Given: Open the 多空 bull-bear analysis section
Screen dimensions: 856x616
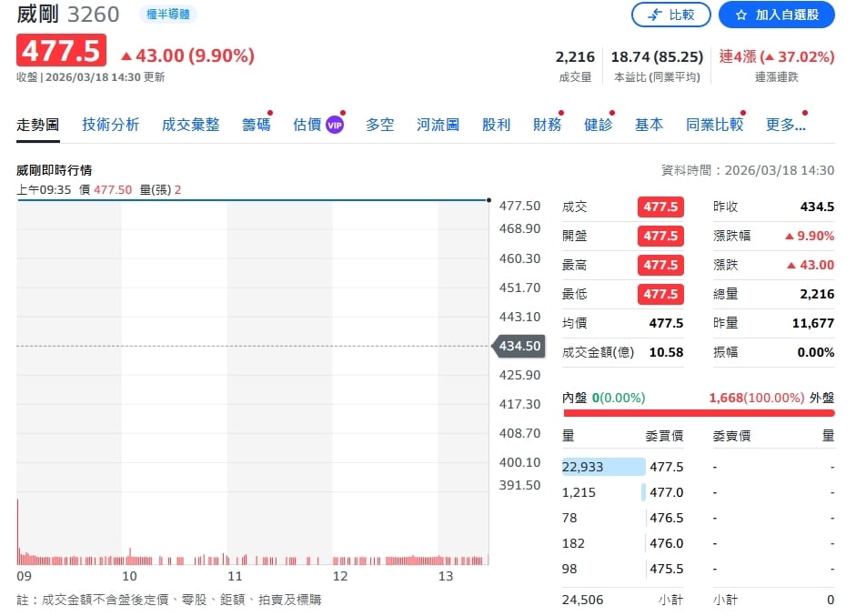Looking at the screenshot, I should (380, 125).
